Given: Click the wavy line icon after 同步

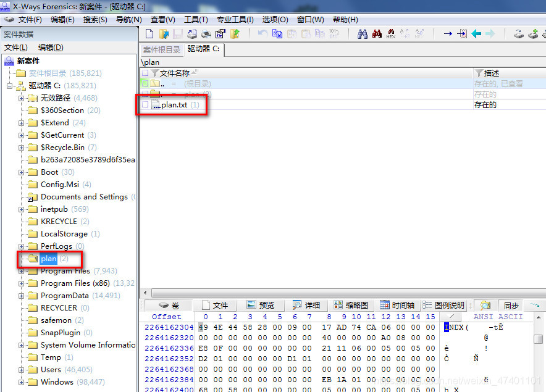Looking at the screenshot, I should [x=534, y=305].
